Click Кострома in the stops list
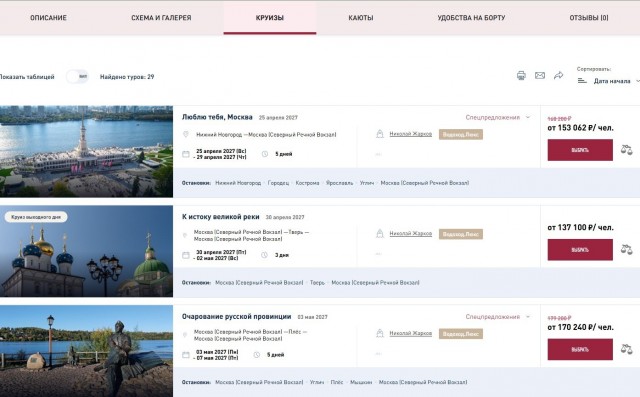This screenshot has height=397, width=640. click(x=307, y=183)
